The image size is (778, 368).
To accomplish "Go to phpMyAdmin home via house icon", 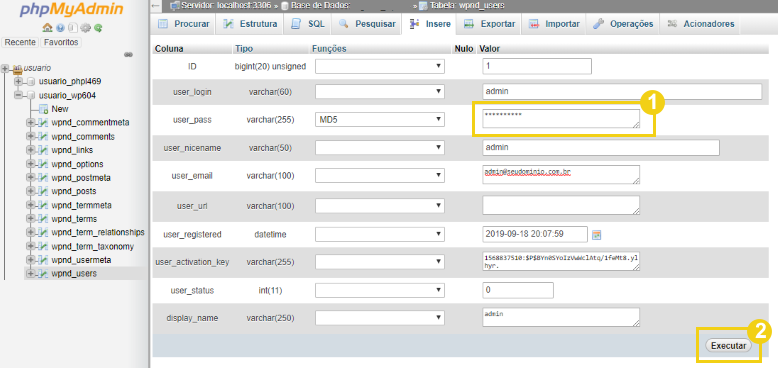I will [47, 28].
